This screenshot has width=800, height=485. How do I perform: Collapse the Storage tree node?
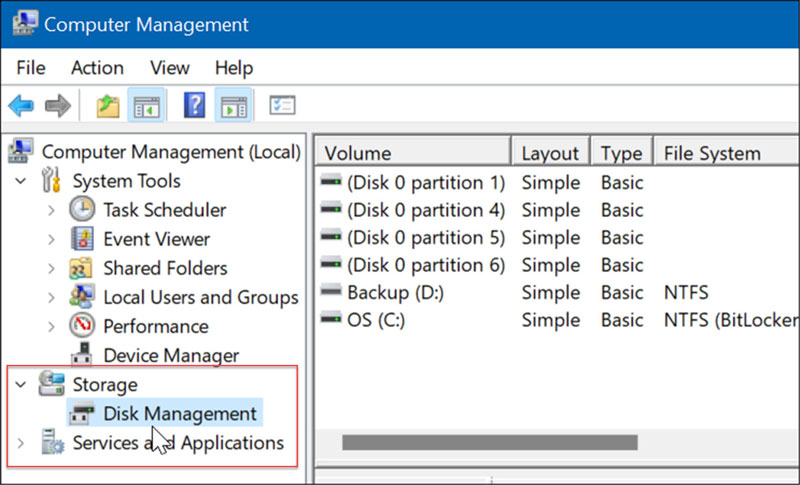click(21, 384)
